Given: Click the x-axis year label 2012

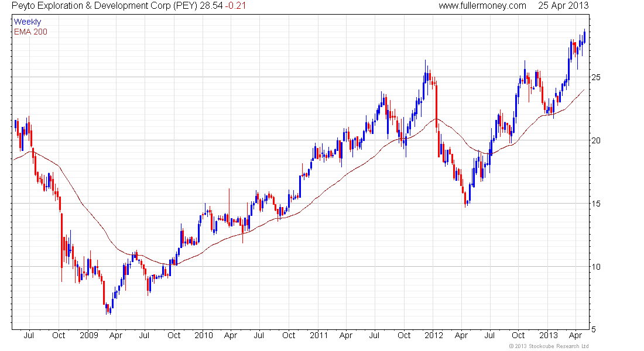Looking at the screenshot, I should point(434,335).
